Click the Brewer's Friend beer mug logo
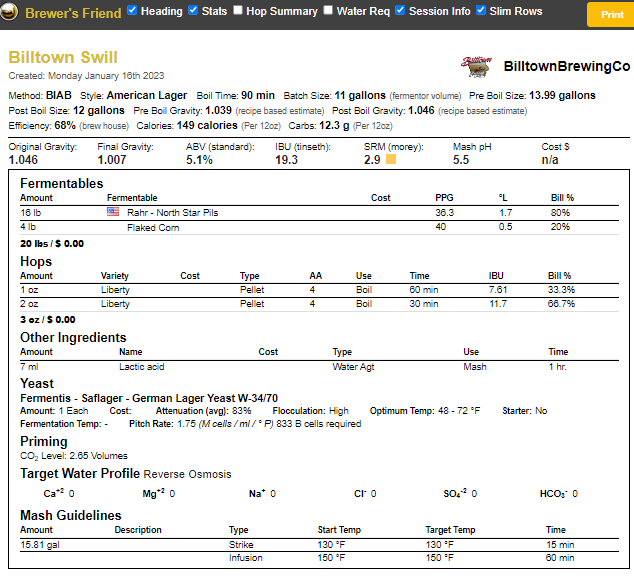The height and width of the screenshot is (581, 634). (x=11, y=13)
